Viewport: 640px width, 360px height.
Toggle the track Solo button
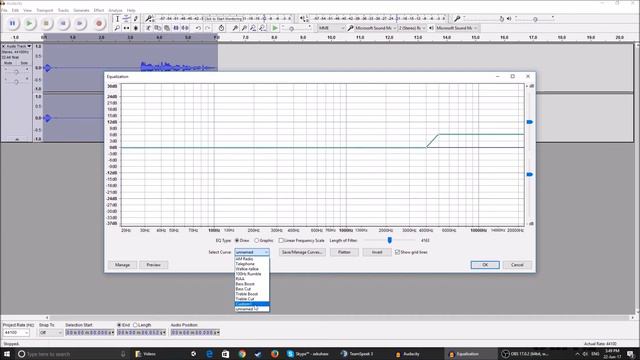(x=24, y=63)
